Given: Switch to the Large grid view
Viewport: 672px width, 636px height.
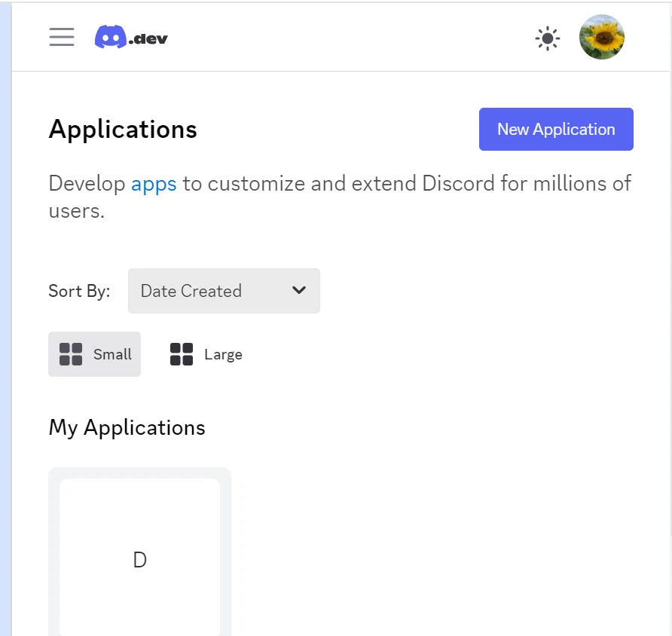Looking at the screenshot, I should [x=206, y=354].
